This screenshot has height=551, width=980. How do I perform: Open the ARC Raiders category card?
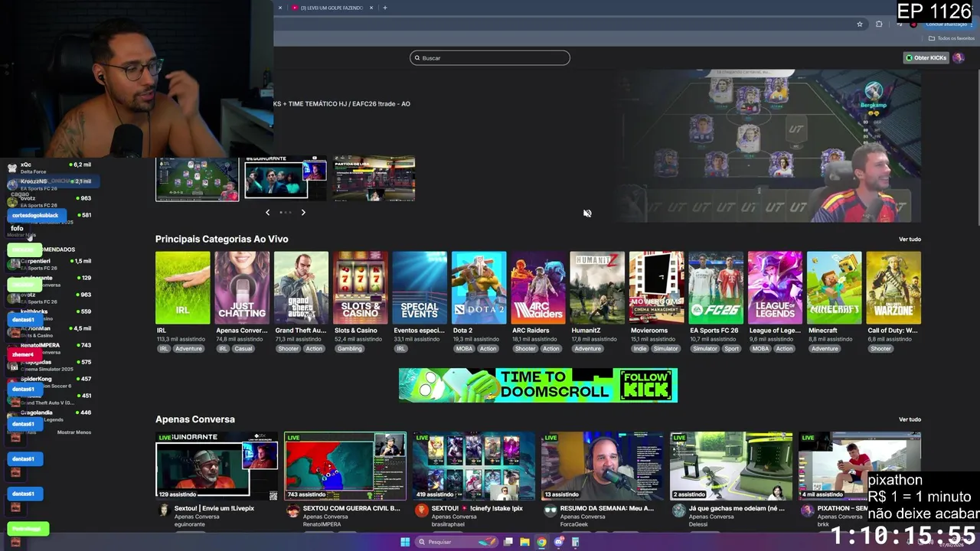click(x=538, y=288)
